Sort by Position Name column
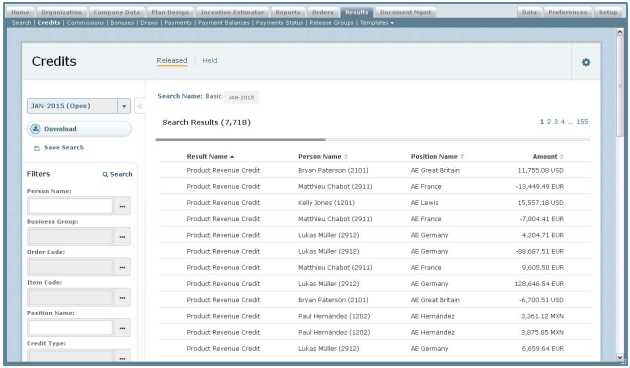This screenshot has height=368, width=630. (x=437, y=156)
